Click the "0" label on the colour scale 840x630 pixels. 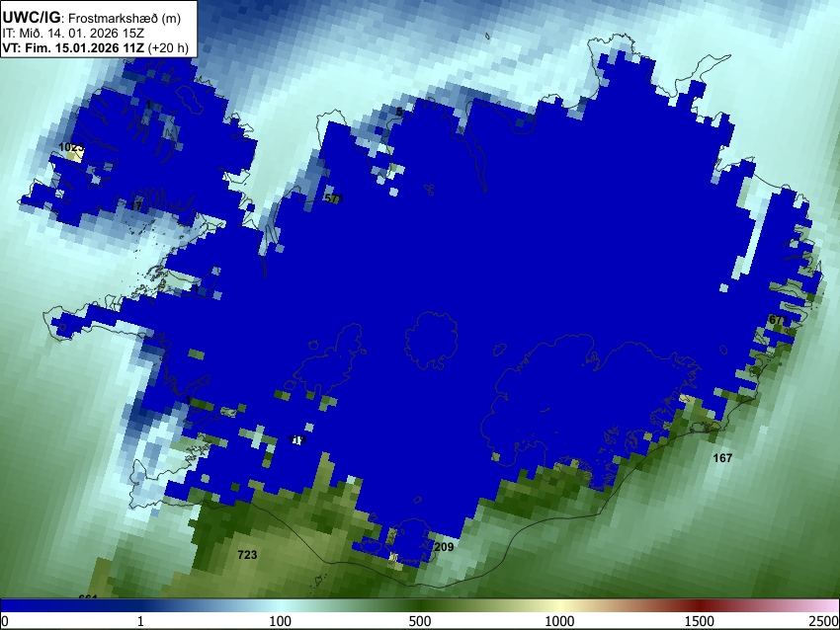[x=5, y=621]
